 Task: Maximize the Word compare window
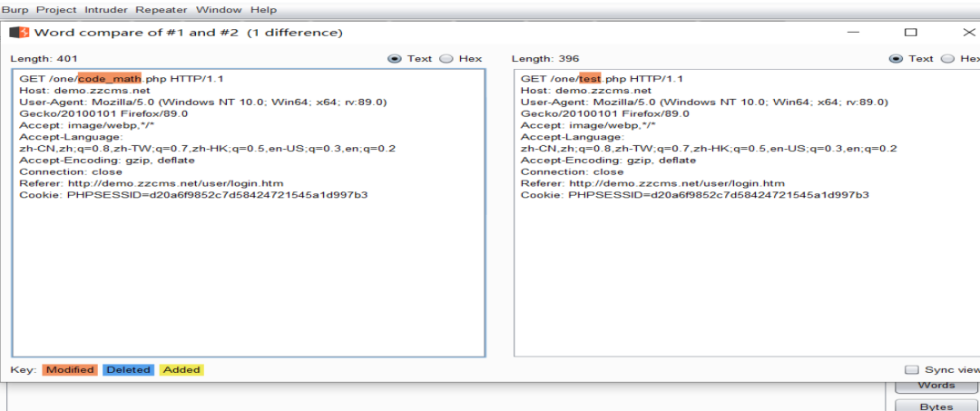(911, 33)
